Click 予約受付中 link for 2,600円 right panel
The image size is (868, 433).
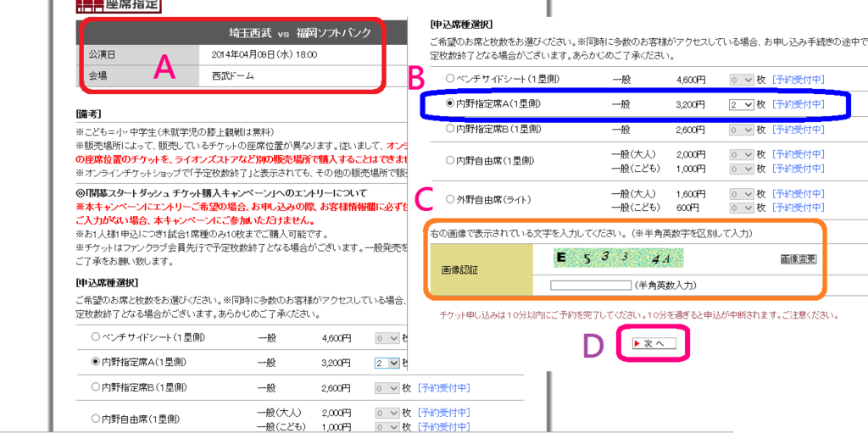click(798, 129)
